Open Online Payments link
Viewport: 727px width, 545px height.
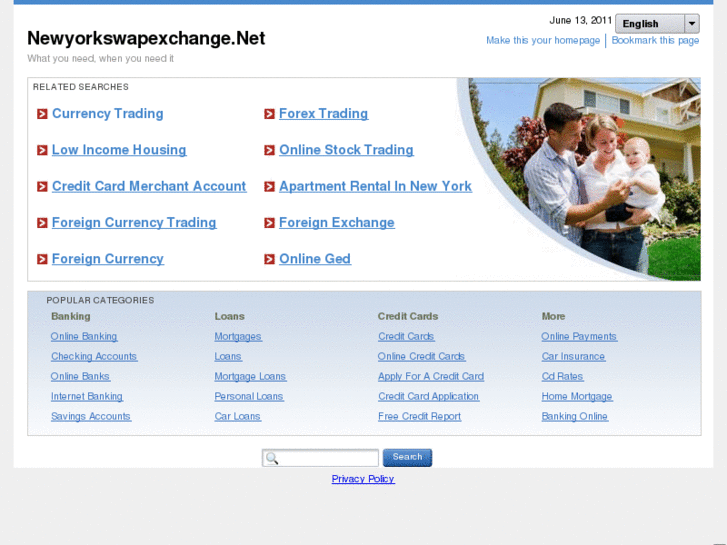[579, 337]
